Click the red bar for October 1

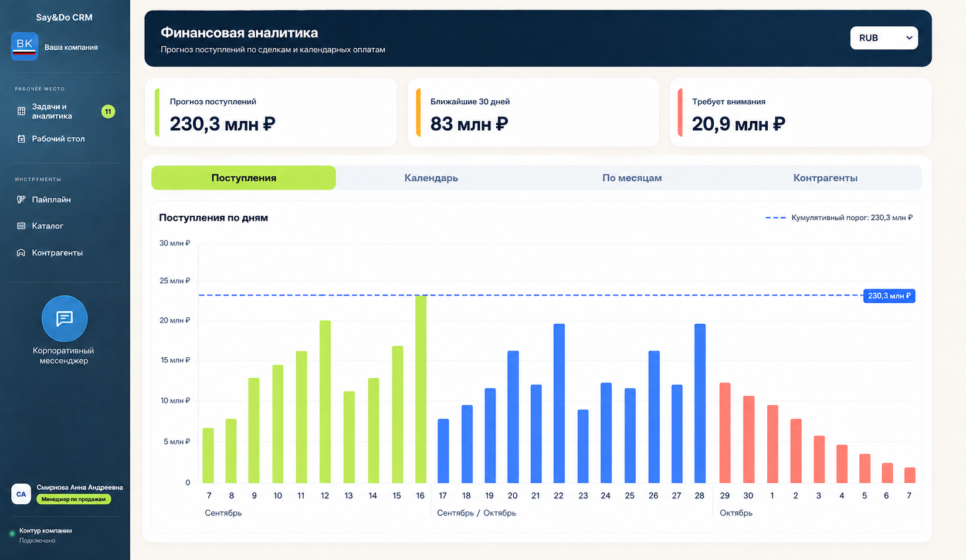(x=772, y=444)
